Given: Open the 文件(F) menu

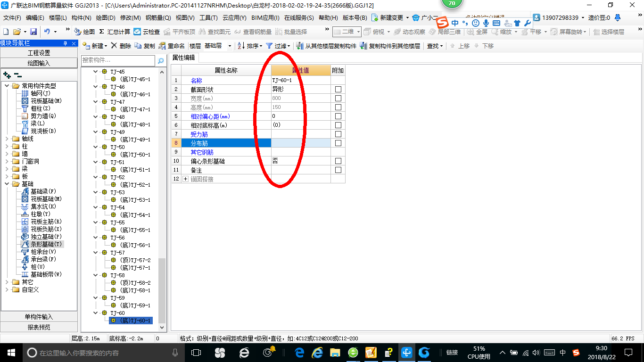Looking at the screenshot, I should coord(12,18).
